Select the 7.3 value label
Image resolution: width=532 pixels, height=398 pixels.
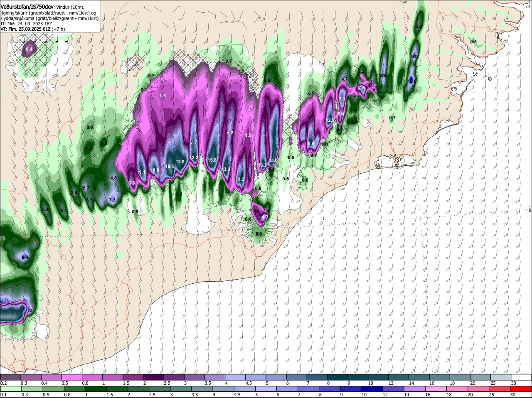pos(112,200)
